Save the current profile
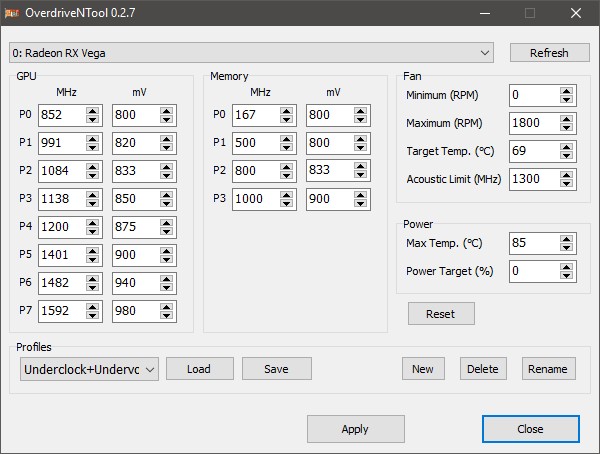600x454 pixels. click(277, 369)
